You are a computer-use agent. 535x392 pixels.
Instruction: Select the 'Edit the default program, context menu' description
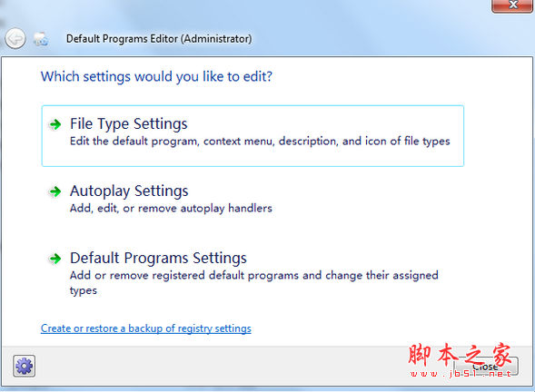point(260,142)
